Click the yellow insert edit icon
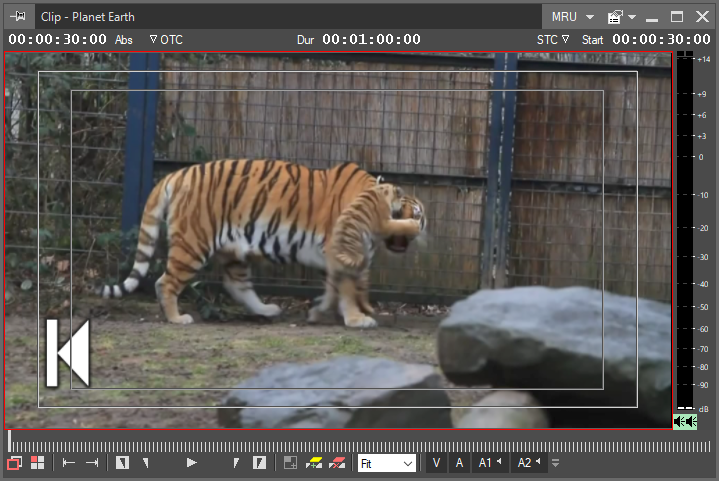This screenshot has height=481, width=719. pos(314,463)
